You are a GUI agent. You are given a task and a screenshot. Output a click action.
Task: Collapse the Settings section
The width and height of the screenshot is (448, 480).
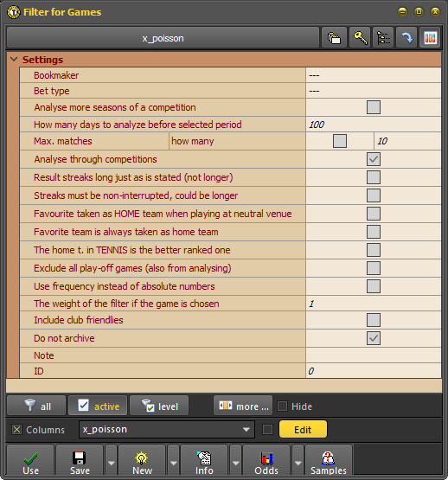click(14, 60)
